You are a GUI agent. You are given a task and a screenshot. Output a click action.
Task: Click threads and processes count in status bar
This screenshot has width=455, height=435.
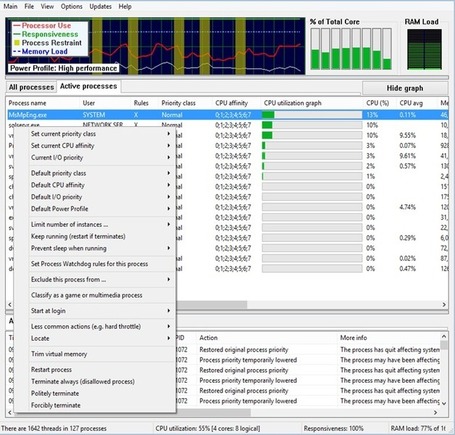54,428
